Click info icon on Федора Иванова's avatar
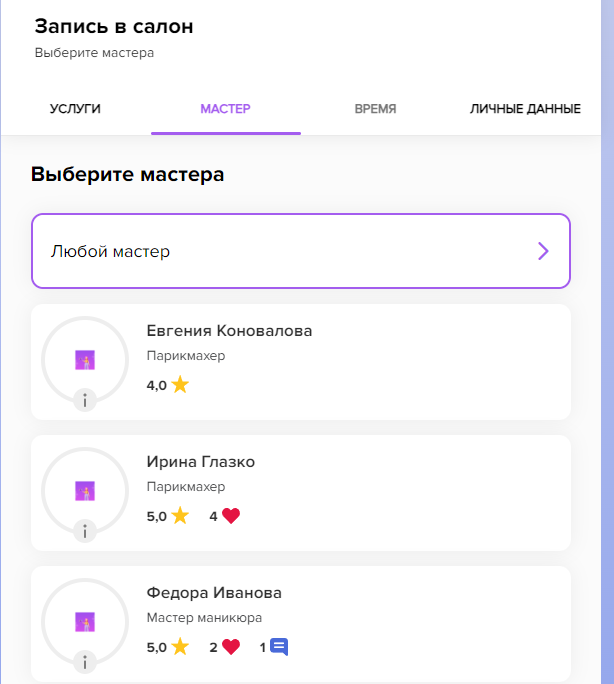 pos(85,662)
